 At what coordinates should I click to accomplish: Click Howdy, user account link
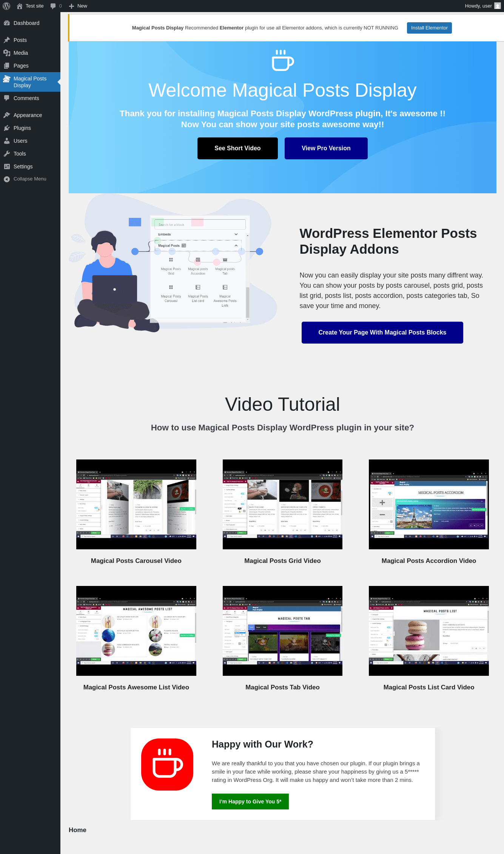478,6
